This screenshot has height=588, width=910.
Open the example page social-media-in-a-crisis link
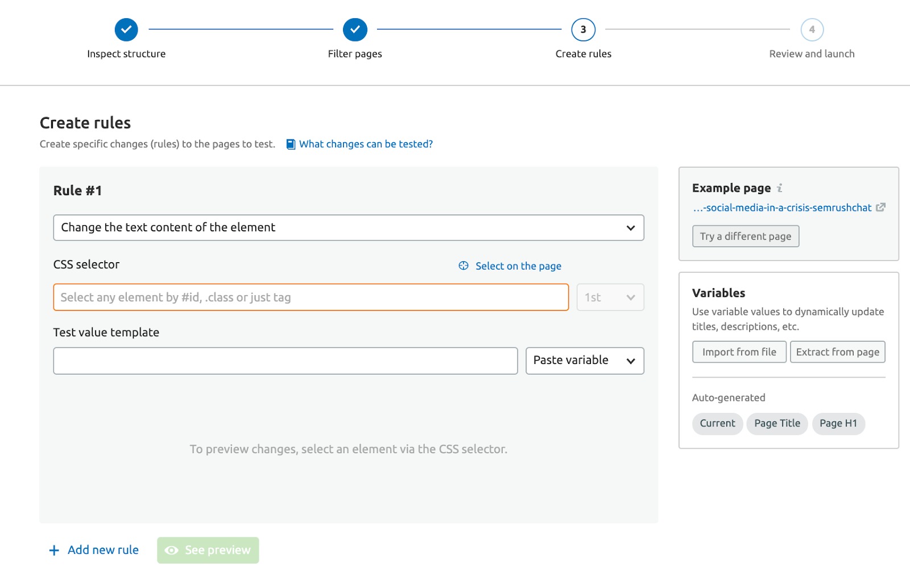pos(782,208)
